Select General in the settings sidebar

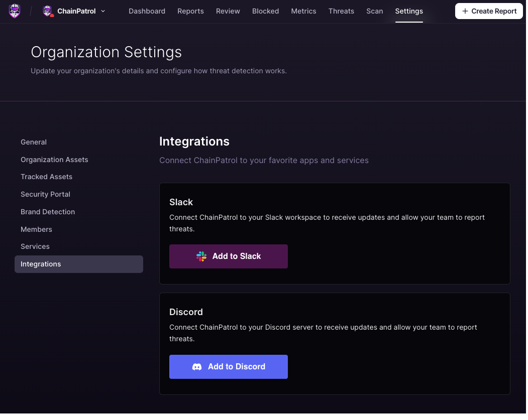pos(34,142)
